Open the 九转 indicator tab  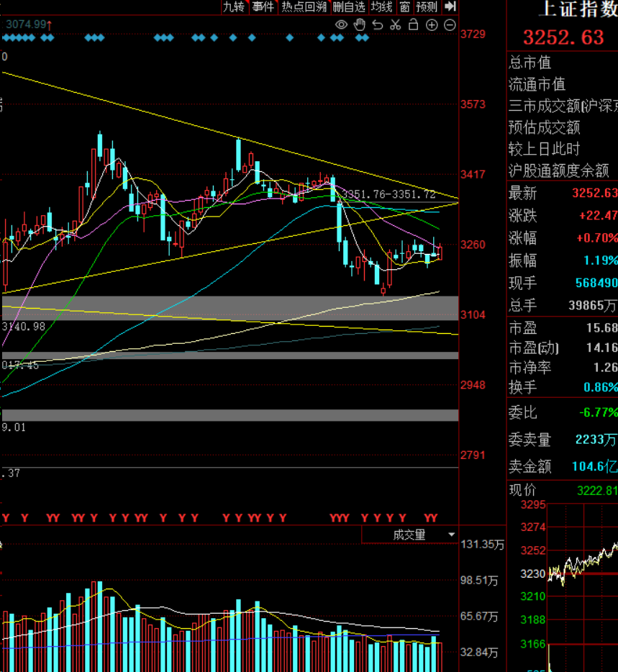coord(234,6)
